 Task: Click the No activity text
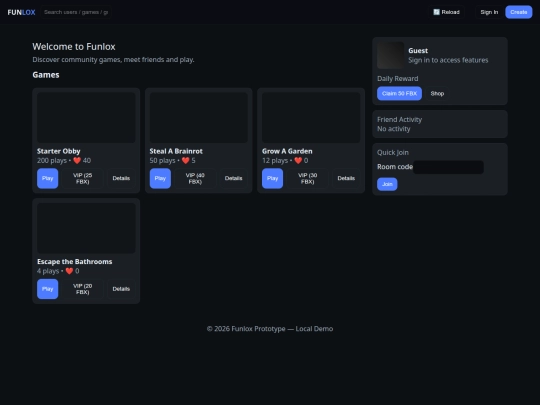[x=394, y=129]
